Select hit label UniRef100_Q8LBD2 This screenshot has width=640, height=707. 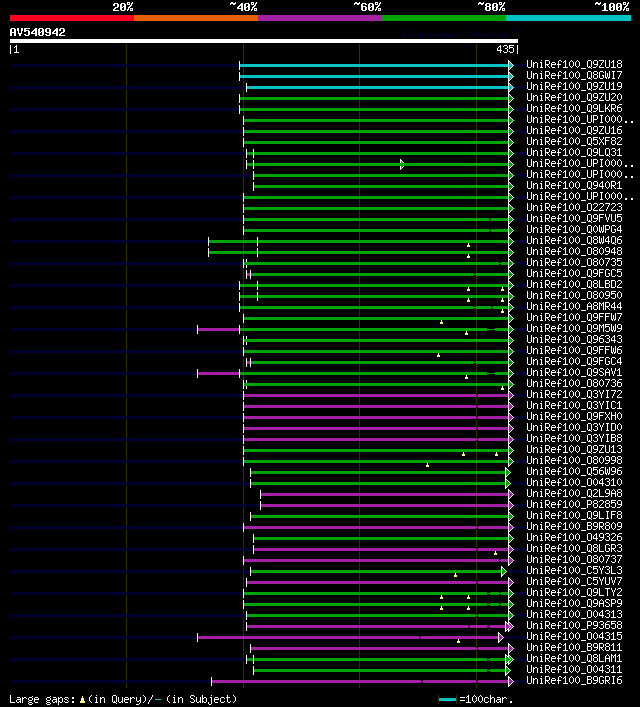tap(574, 285)
